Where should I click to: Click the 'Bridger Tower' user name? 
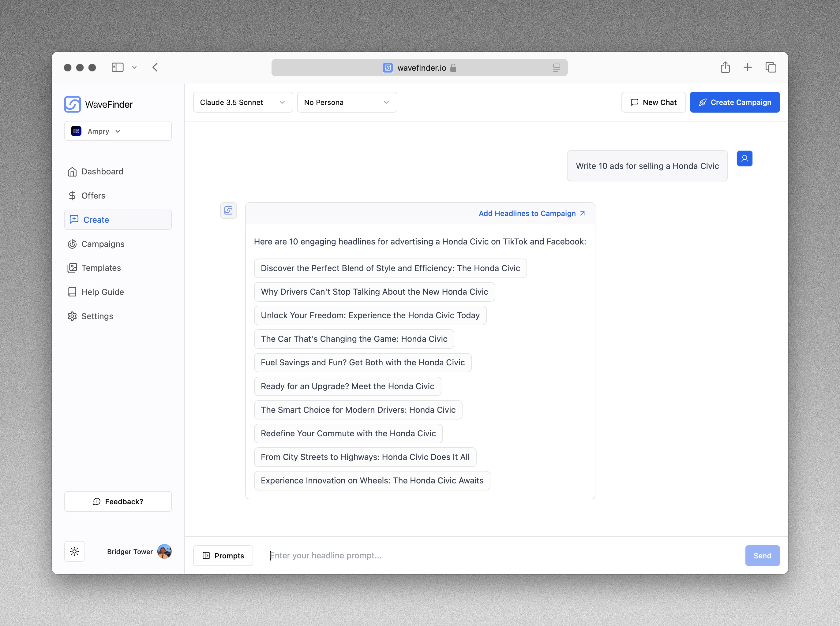[130, 551]
